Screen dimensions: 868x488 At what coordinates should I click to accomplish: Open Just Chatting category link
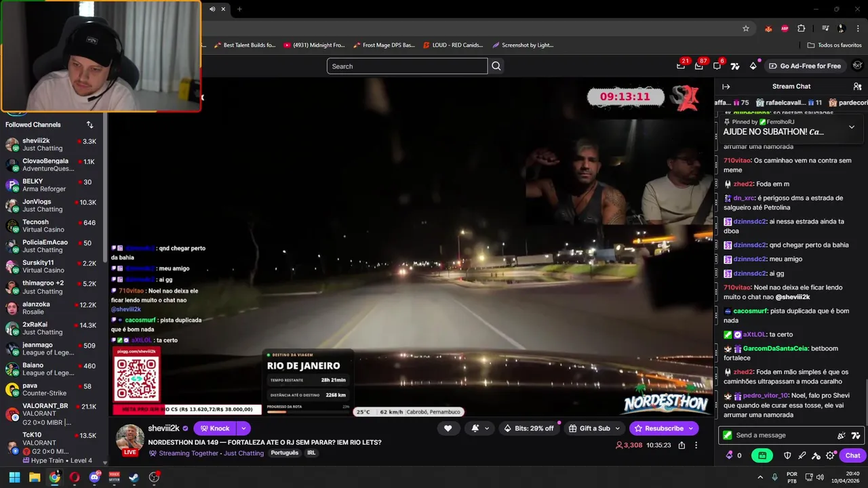(243, 453)
